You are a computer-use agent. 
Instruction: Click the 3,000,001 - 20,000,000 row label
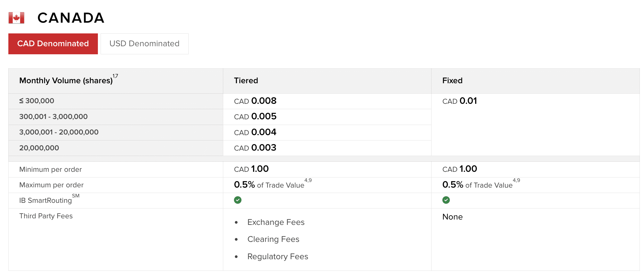click(x=59, y=132)
